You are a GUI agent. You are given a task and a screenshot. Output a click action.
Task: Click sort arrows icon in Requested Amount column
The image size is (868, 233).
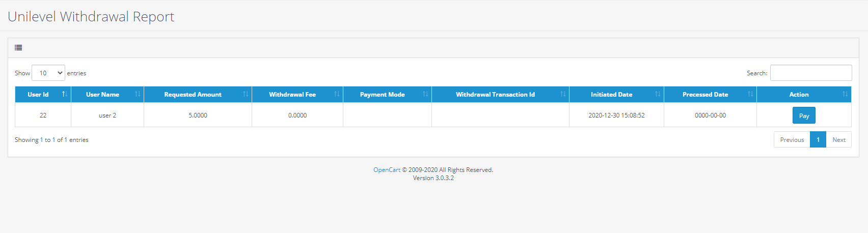coord(246,94)
